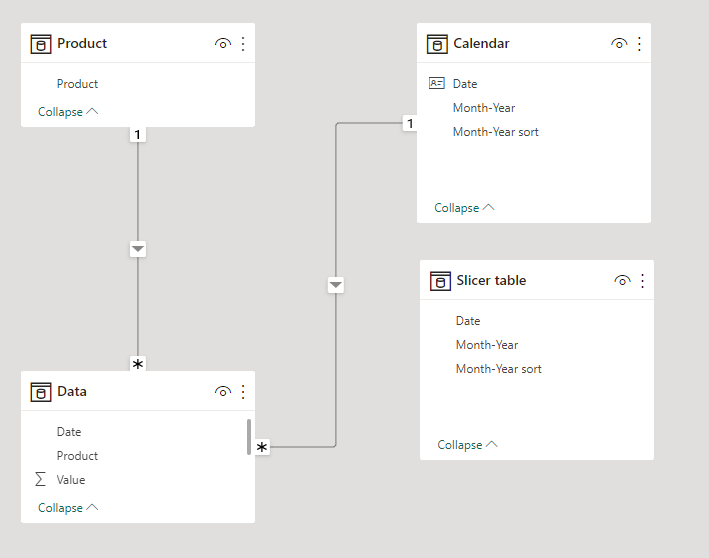Click the Calendar table title text
This screenshot has height=558, width=709.
pos(481,43)
